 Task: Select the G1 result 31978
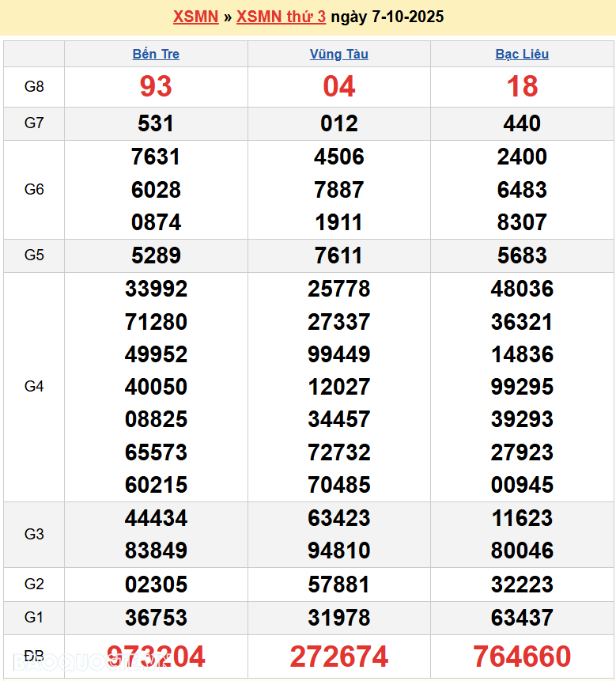(x=338, y=618)
